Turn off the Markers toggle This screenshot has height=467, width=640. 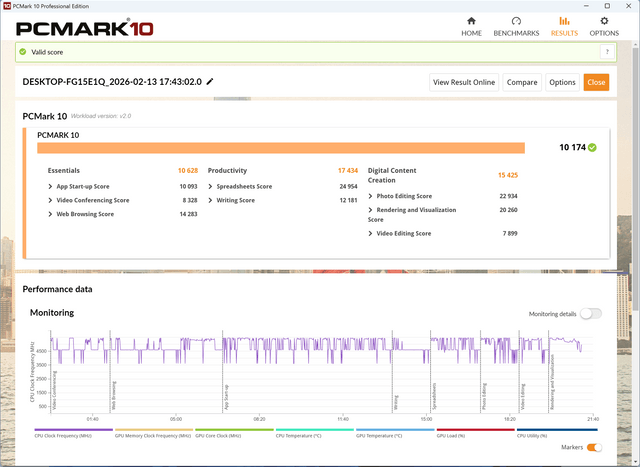594,447
